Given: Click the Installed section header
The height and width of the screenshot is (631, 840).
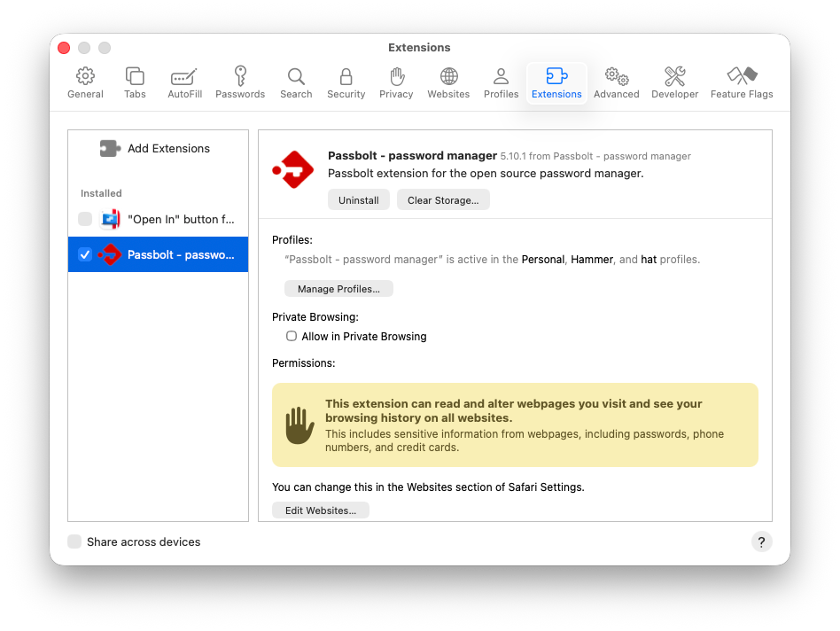Looking at the screenshot, I should point(101,193).
